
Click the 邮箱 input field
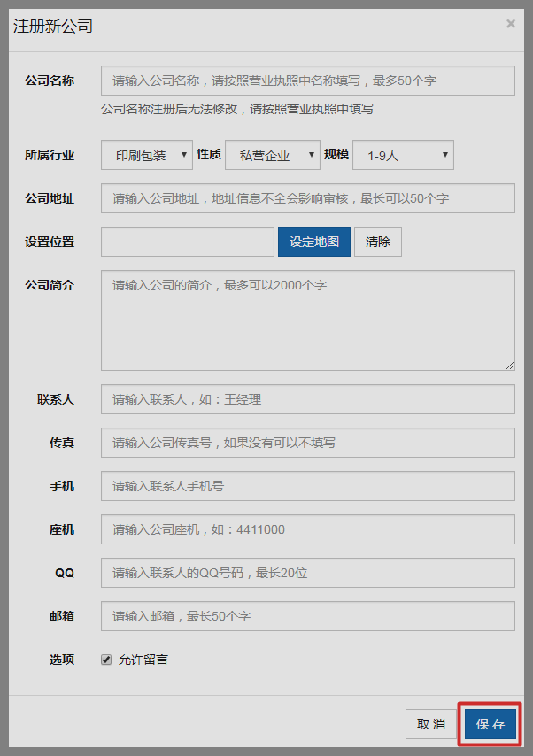point(307,616)
